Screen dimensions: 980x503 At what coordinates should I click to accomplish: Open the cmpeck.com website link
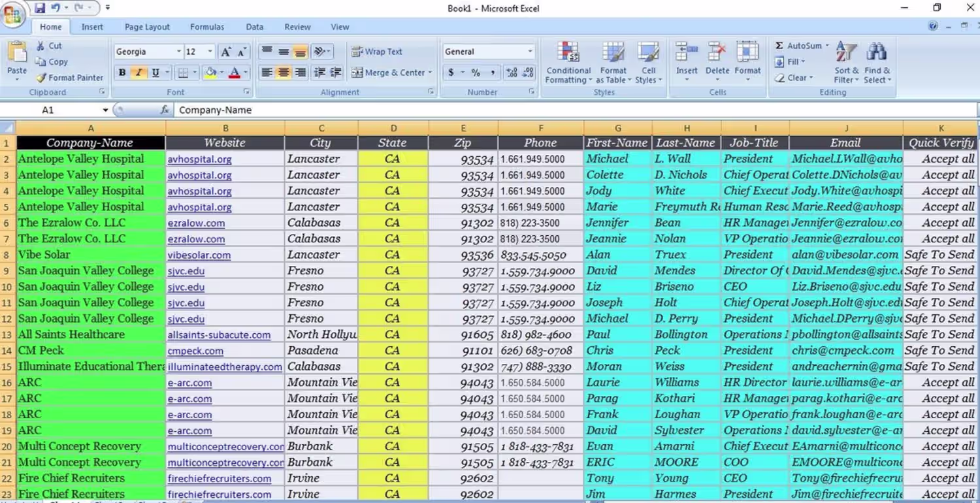(195, 351)
